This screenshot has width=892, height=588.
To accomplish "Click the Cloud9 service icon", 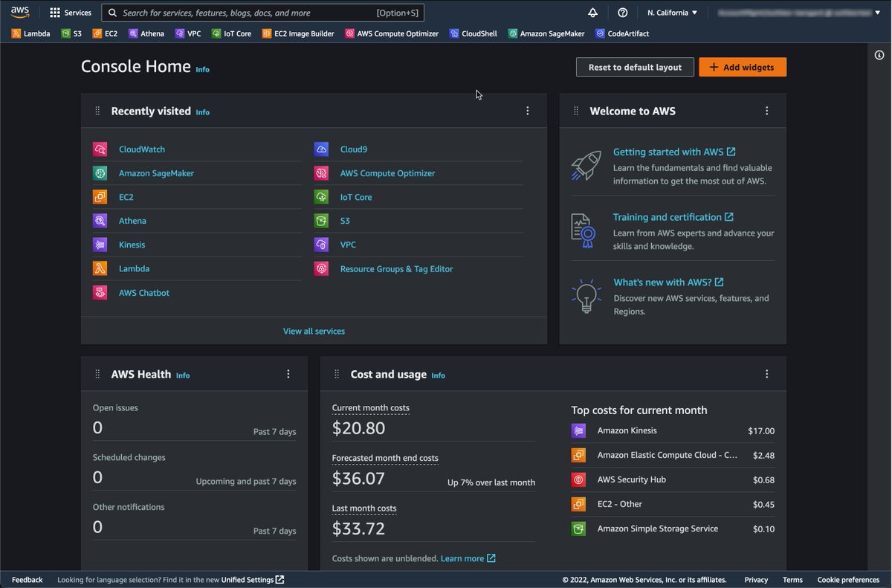I will click(x=321, y=149).
